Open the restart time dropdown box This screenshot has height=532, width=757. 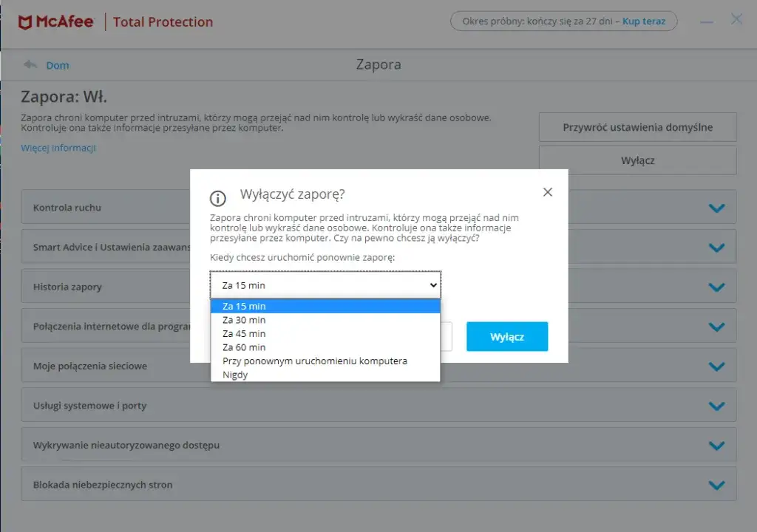325,285
